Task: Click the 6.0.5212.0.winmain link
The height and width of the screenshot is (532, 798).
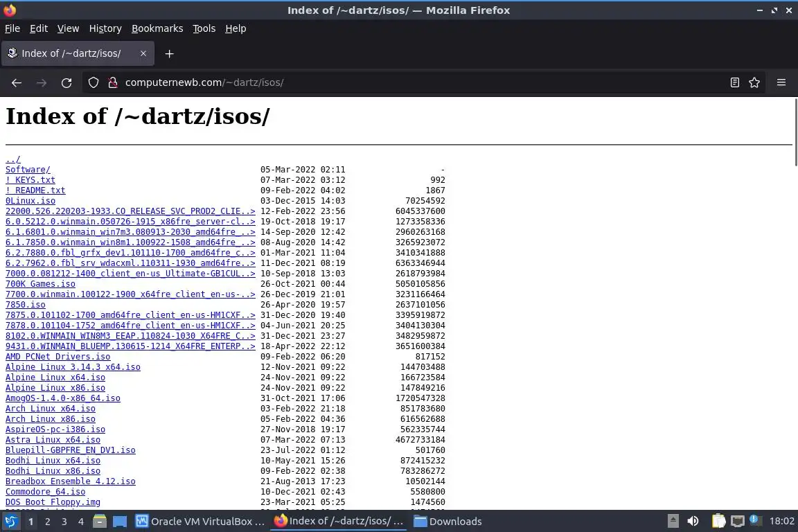Action: 130,222
